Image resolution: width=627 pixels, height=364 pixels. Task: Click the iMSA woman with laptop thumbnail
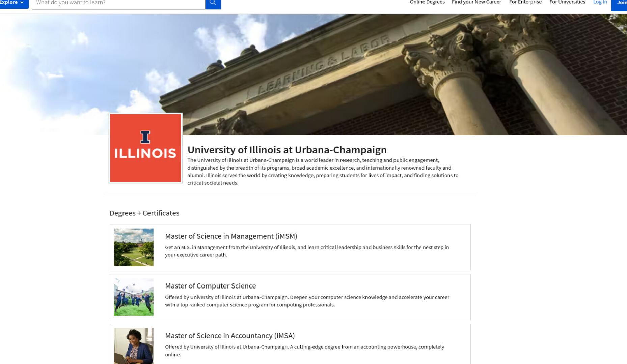(x=134, y=346)
